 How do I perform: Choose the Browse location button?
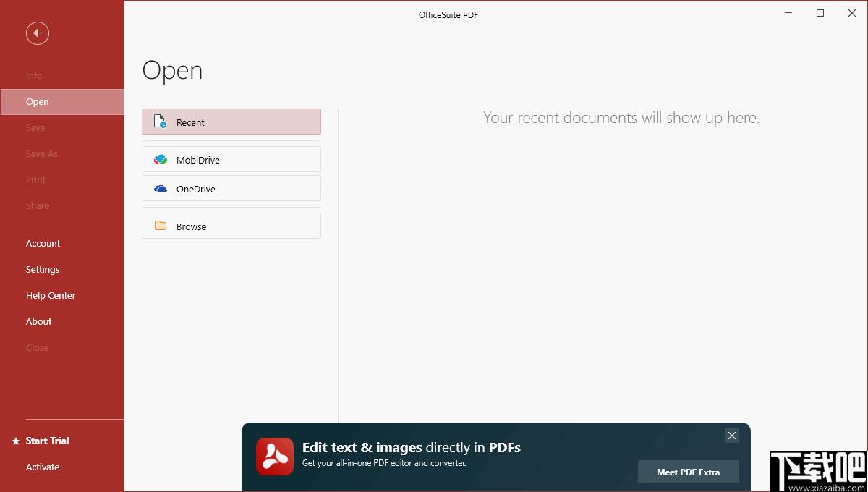tap(231, 226)
